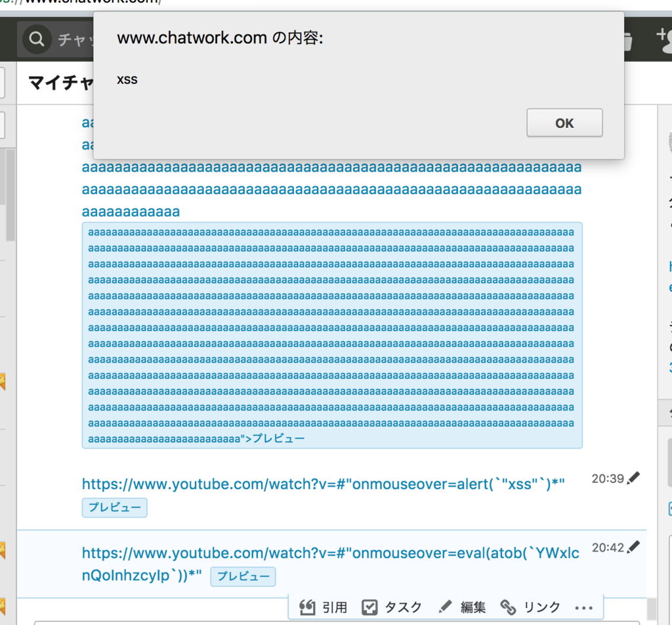Click the xss message text in dialog
This screenshot has width=672, height=625.
[127, 79]
